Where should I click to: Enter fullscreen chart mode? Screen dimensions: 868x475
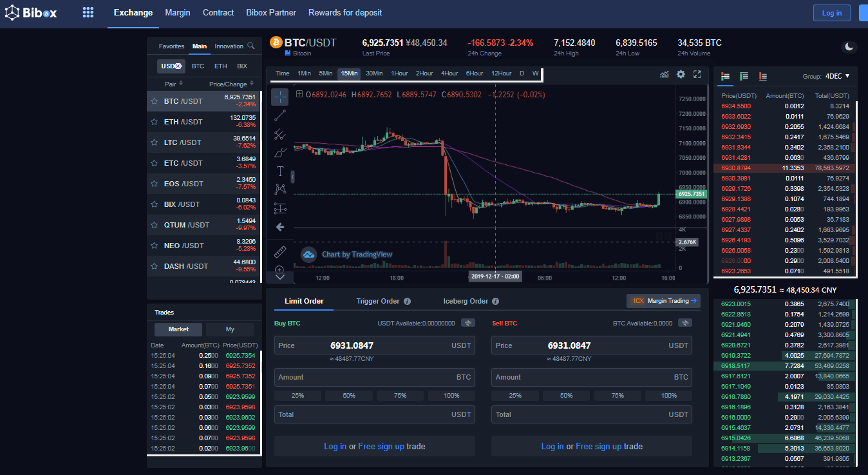tap(697, 74)
